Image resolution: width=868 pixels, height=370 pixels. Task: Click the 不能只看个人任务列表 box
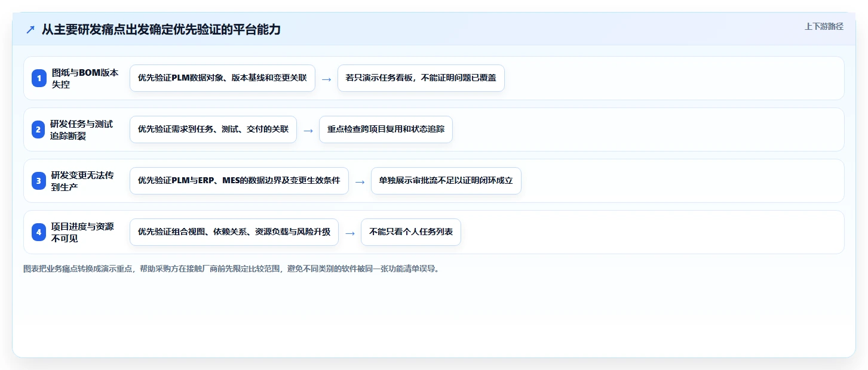click(411, 232)
